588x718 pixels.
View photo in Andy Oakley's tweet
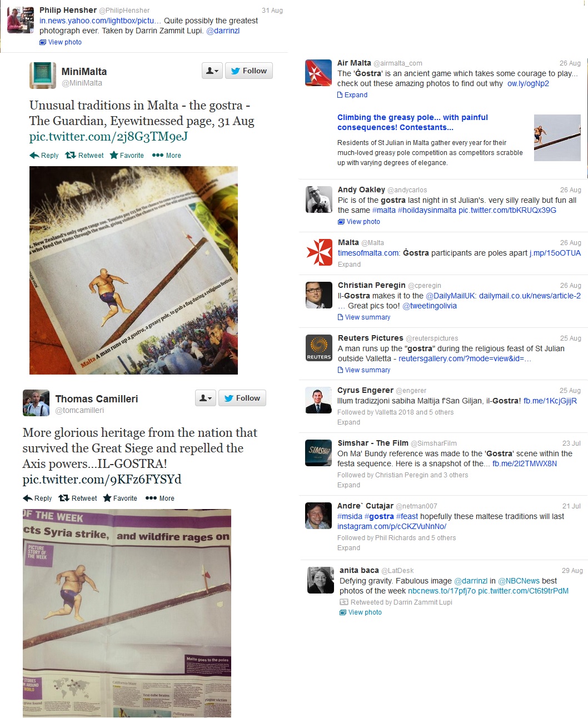tap(359, 222)
